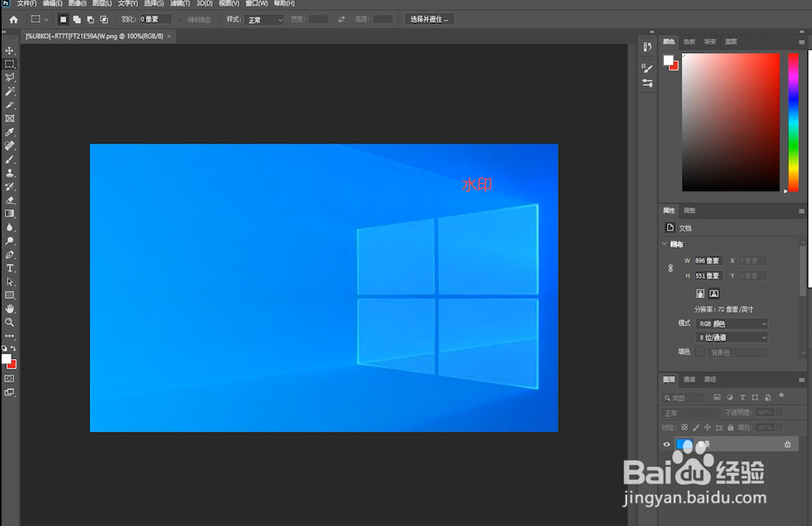Choose Add to Selection mode

[76, 20]
